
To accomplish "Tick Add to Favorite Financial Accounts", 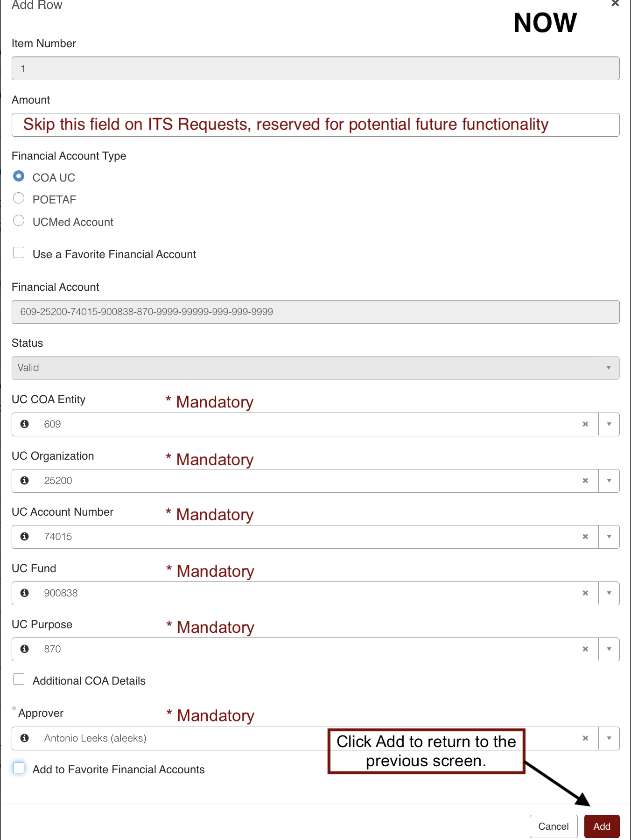I will [19, 768].
